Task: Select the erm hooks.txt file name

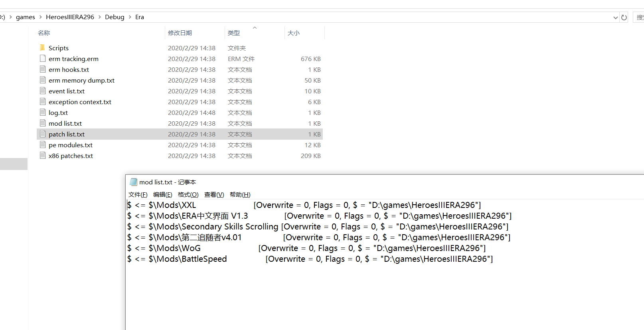Action: coord(69,69)
